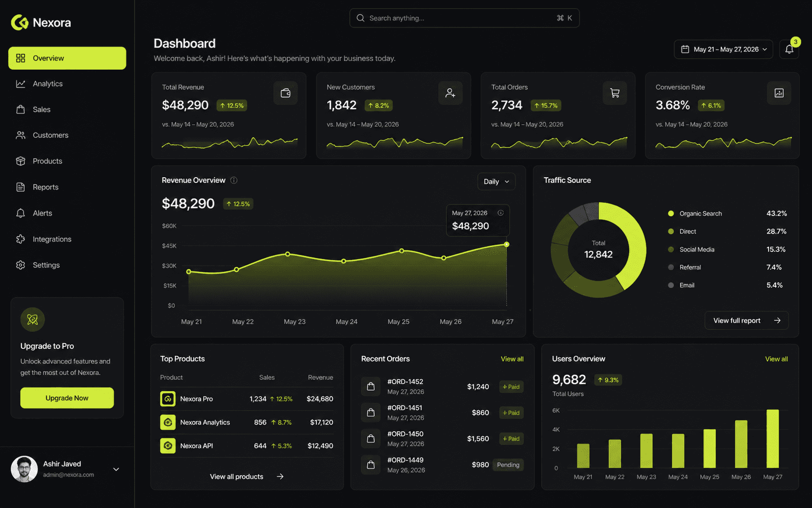
Task: Click the Nexora Analytics product icon
Action: 168,422
